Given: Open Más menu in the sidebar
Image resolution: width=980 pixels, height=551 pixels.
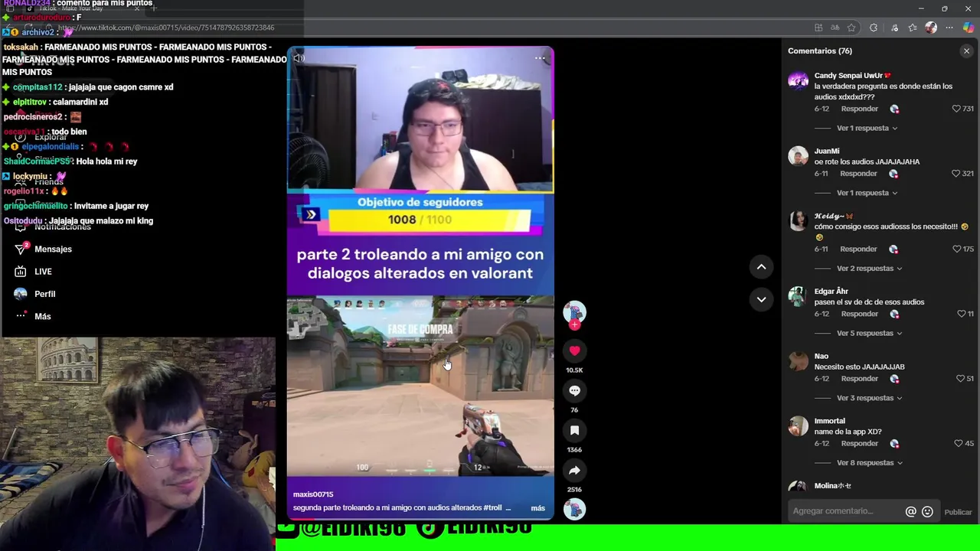Looking at the screenshot, I should pyautogui.click(x=33, y=316).
